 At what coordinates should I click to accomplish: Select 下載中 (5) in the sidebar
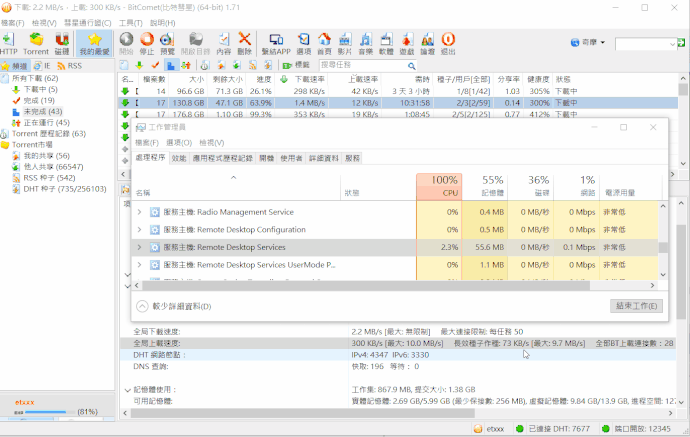40,89
